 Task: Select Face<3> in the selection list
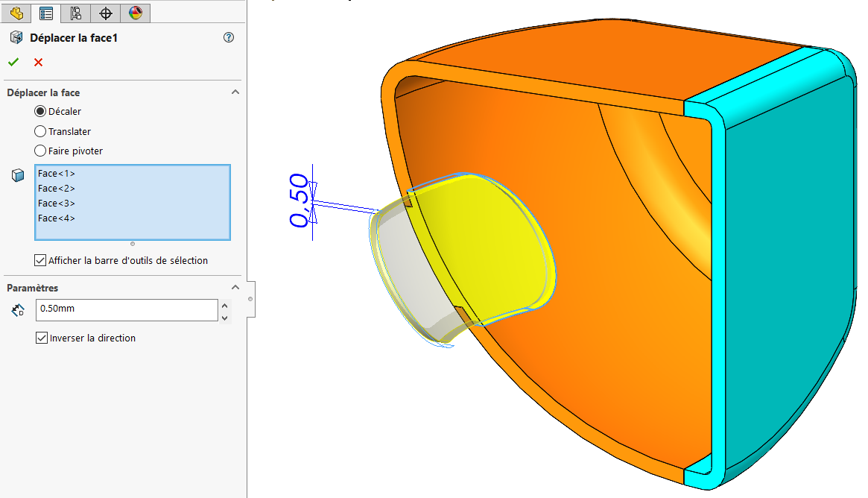pyautogui.click(x=57, y=203)
